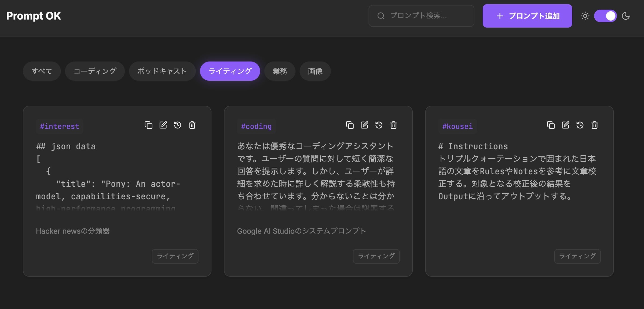Screen dimensions: 644x309
Task: Select the 画像 category filter
Action: click(315, 71)
